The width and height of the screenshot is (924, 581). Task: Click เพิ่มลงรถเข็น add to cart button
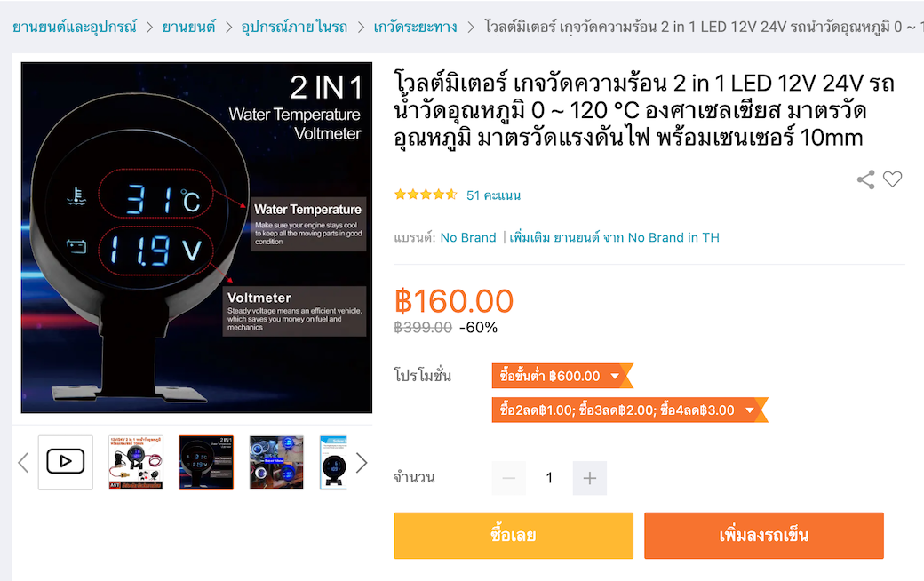point(764,536)
